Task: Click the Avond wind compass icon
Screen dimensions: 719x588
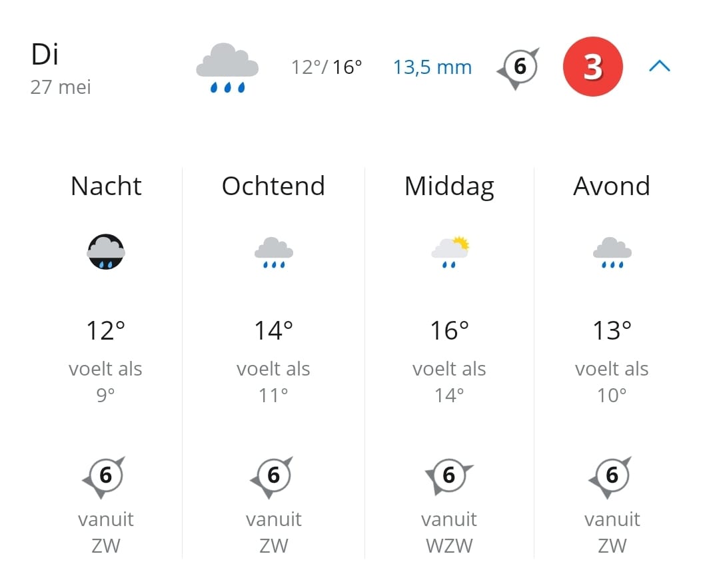Action: (x=611, y=477)
